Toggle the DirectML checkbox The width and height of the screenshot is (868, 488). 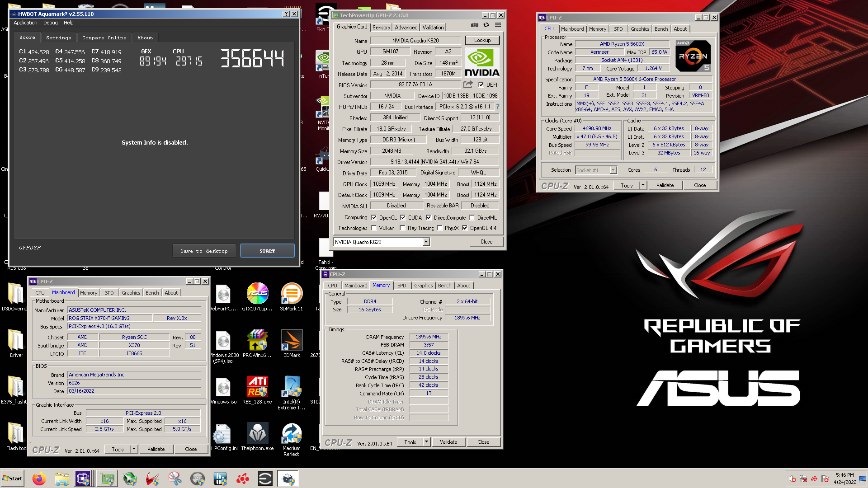[472, 217]
